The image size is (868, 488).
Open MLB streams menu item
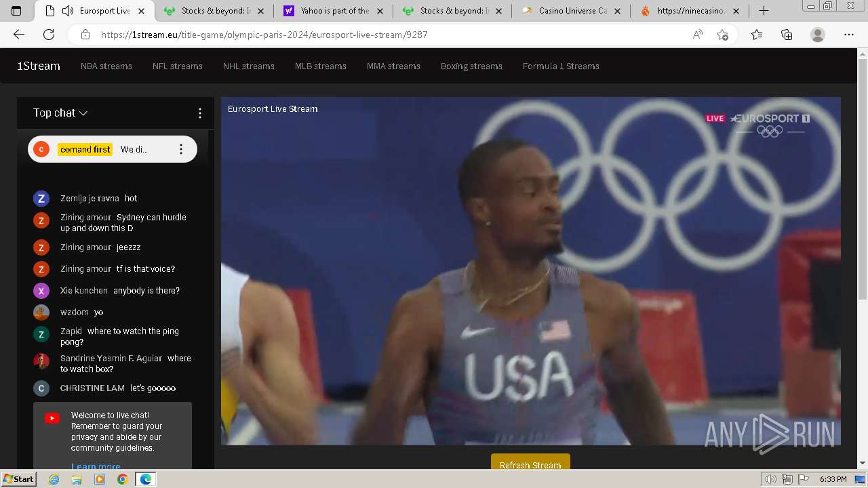tap(321, 66)
